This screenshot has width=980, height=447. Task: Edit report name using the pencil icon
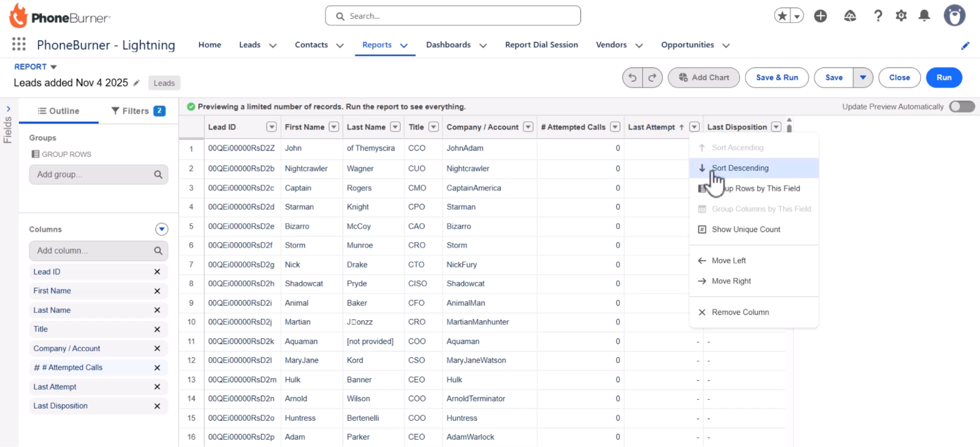(x=136, y=83)
